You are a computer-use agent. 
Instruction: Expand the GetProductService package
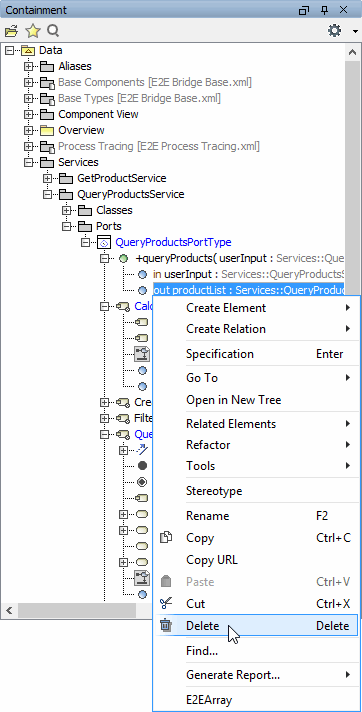pos(47,178)
